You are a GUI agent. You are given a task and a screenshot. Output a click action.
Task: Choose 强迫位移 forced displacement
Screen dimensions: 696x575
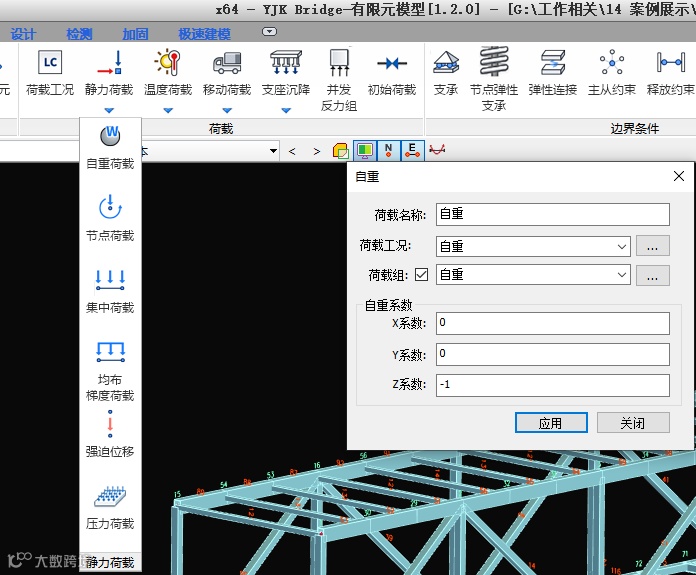[110, 434]
